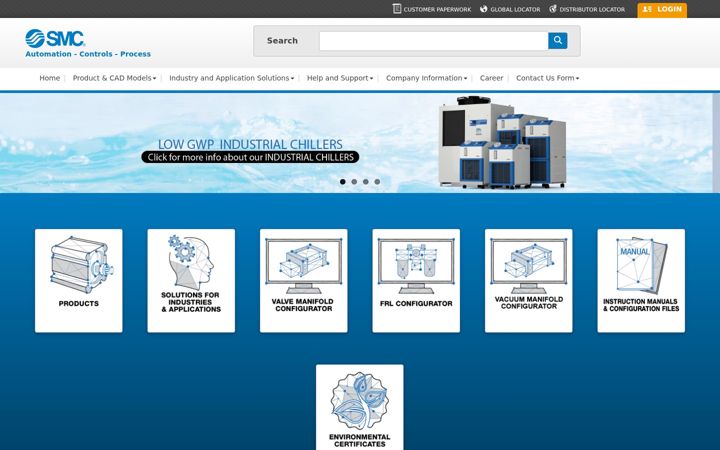Select the second carousel slide dot

click(354, 182)
